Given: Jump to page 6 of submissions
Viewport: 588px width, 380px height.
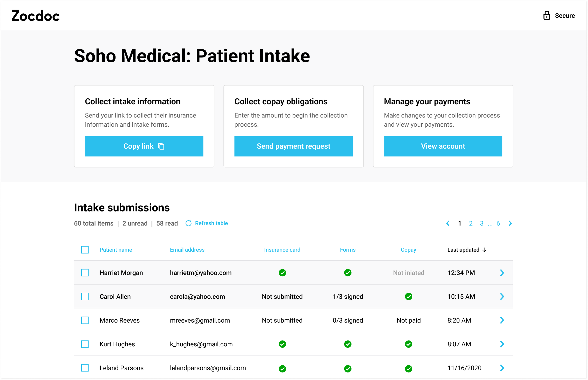Looking at the screenshot, I should [498, 223].
